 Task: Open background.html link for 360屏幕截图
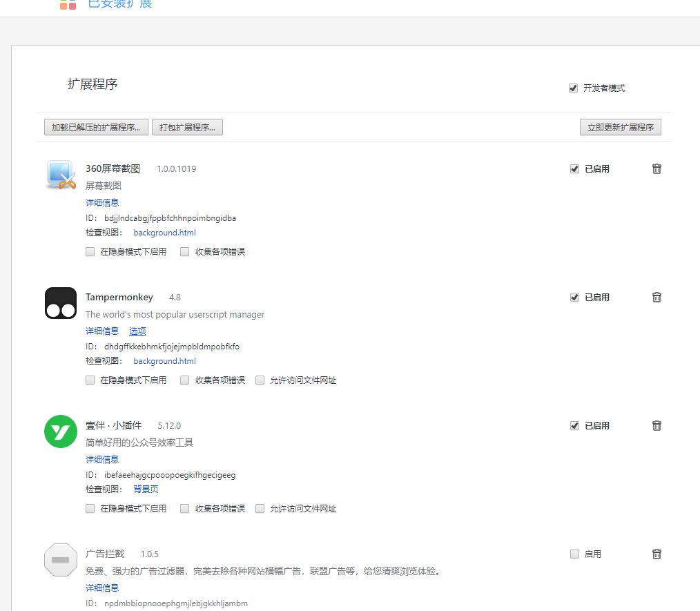coord(165,233)
